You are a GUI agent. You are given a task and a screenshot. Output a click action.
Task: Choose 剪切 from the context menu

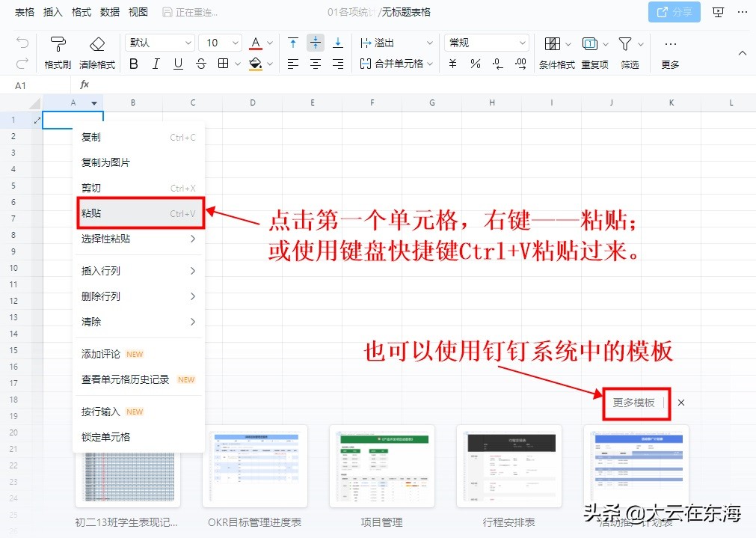tap(139, 188)
